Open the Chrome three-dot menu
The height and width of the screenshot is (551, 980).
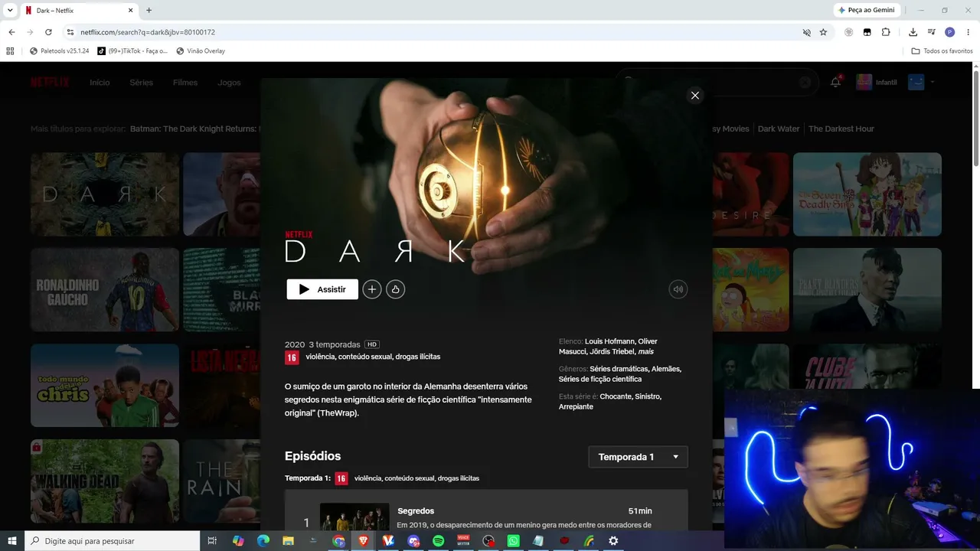[x=967, y=32]
